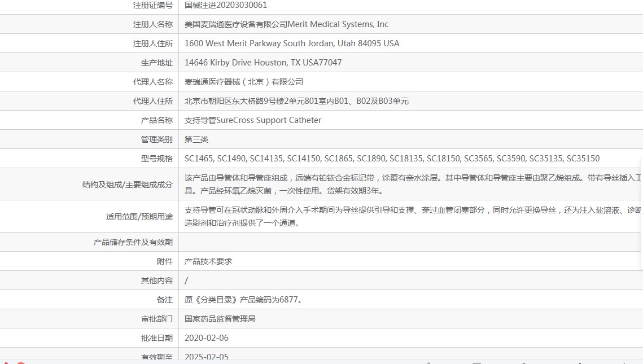643x364 pixels.
Task: Select the expiry date 2025-02-05
Action: [206, 357]
